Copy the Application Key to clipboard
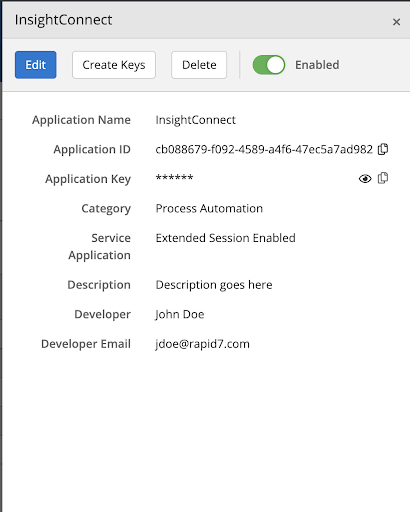410x512 pixels. pyautogui.click(x=383, y=178)
